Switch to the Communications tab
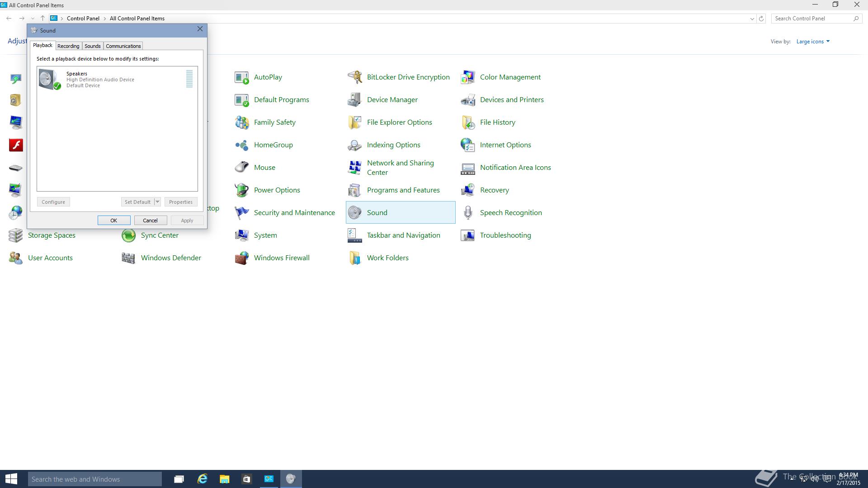 pyautogui.click(x=123, y=46)
